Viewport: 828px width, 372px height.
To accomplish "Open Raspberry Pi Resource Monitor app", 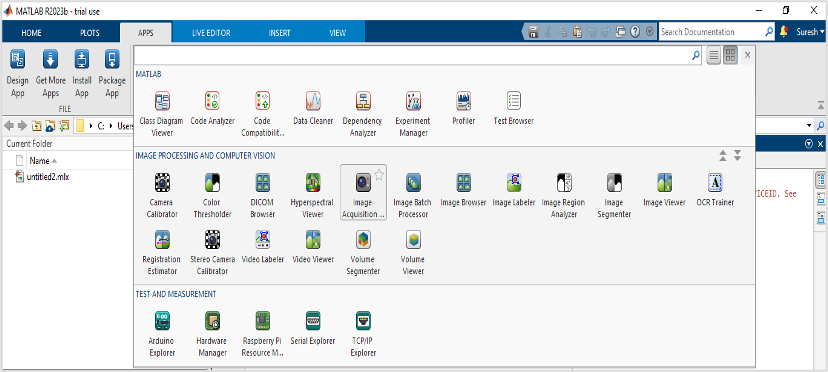I will point(263,334).
